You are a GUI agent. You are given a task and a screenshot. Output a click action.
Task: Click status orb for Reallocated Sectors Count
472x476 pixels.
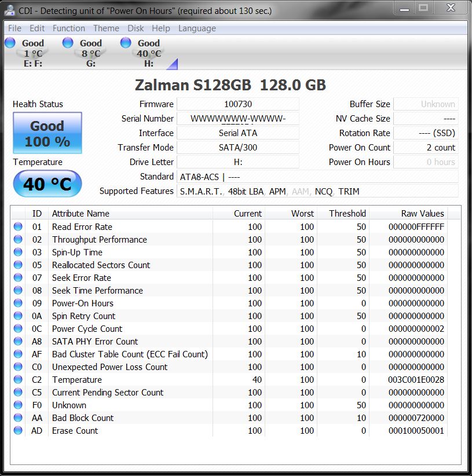click(18, 265)
